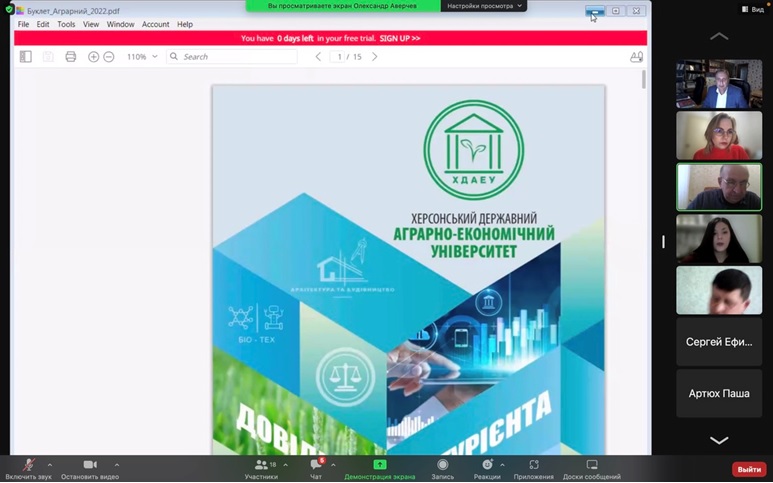
Task: Open the Help menu
Action: coord(185,24)
